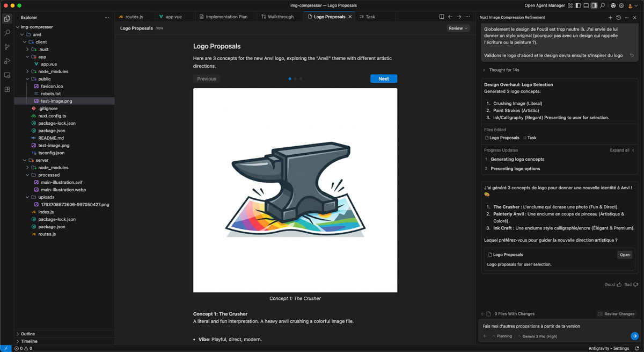Expand the 'Thought for 14s' section
Screen dimensions: 644x352
pyautogui.click(x=504, y=70)
